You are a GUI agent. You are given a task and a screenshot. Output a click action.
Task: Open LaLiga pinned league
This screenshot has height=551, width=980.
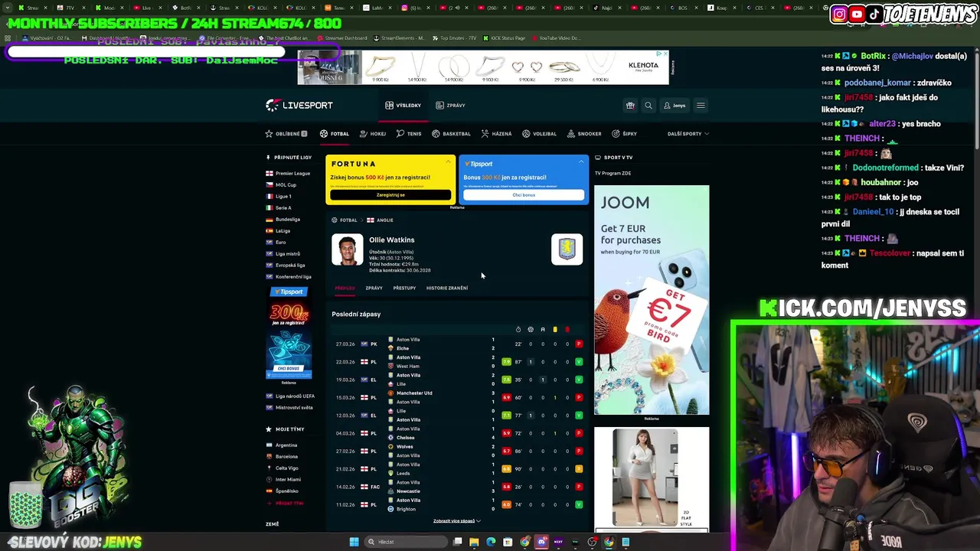coord(278,231)
